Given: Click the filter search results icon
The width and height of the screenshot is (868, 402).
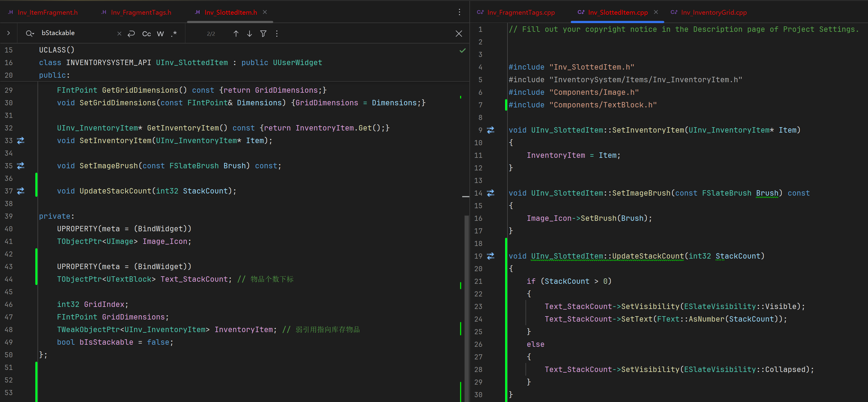Looking at the screenshot, I should (264, 33).
